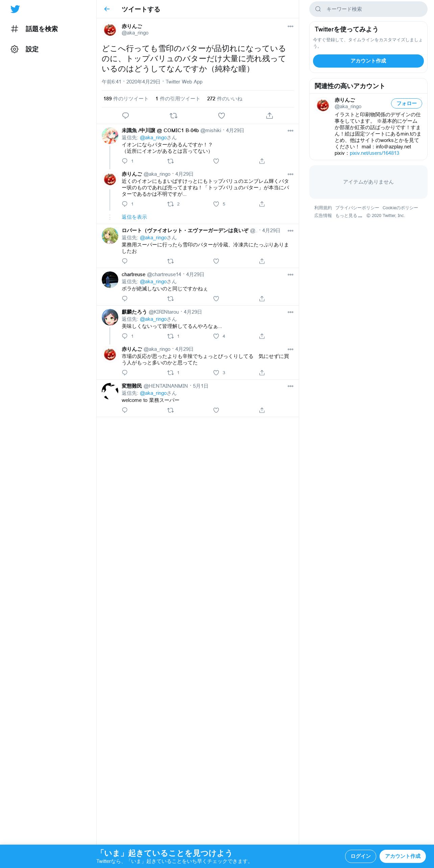View the 189 件のリツイート list
The width and height of the screenshot is (434, 868).
coord(126,99)
